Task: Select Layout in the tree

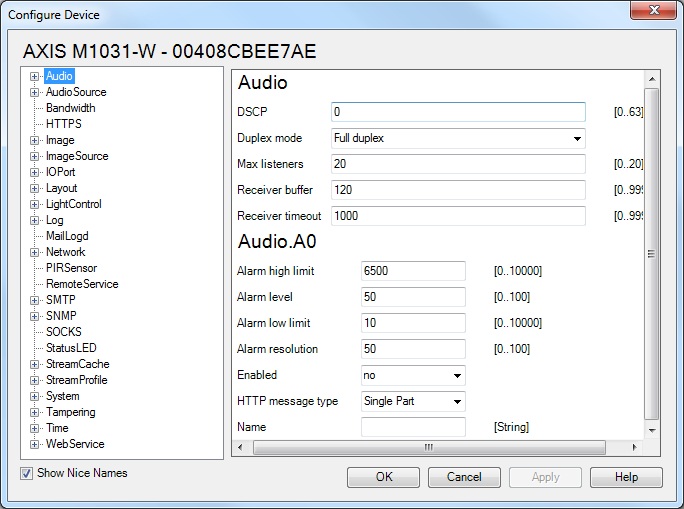Action: click(x=62, y=188)
